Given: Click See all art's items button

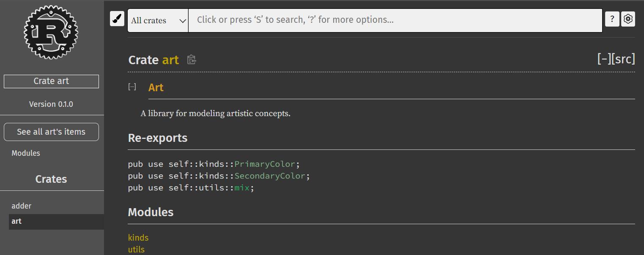Looking at the screenshot, I should coord(51,132).
